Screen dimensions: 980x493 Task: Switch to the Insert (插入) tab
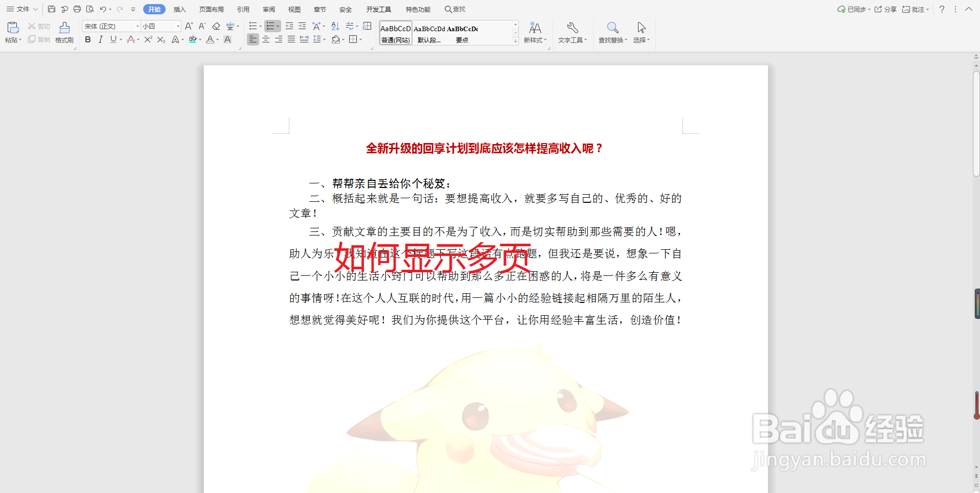click(x=179, y=9)
